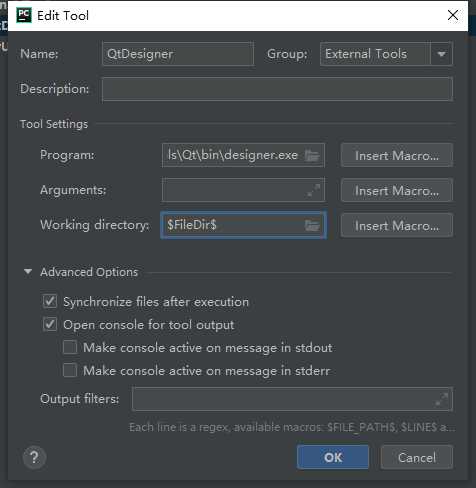Viewport: 476px width, 488px height.
Task: Toggle Open console for tool output
Action: (50, 324)
